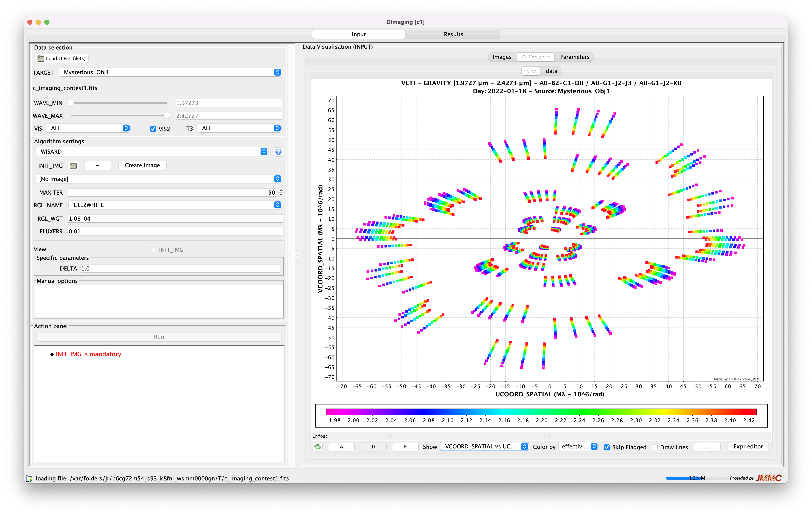This screenshot has height=515, width=812.
Task: Click the D plot button
Action: tap(373, 447)
